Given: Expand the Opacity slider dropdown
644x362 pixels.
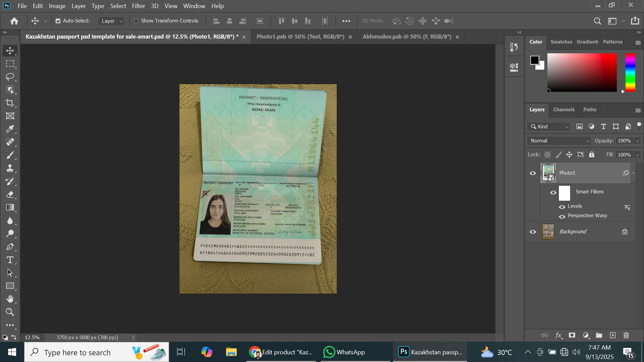Looking at the screenshot, I should tap(637, 141).
